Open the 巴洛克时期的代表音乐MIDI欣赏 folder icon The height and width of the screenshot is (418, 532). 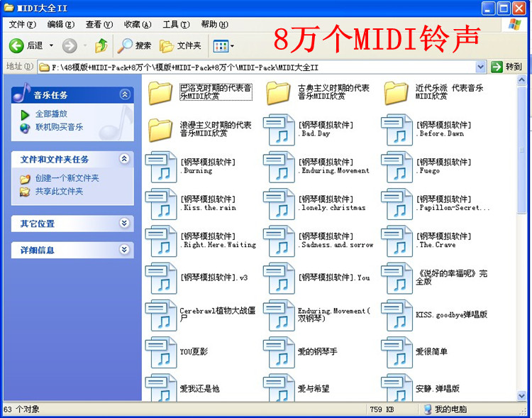(x=160, y=93)
